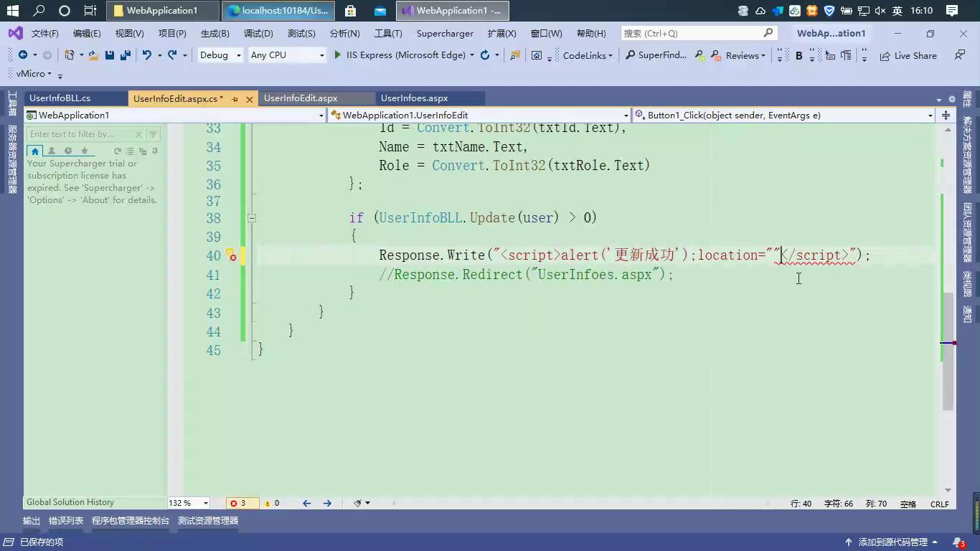The image size is (980, 551).
Task: Open the WebApplication1 project scope dropdown
Action: click(175, 115)
